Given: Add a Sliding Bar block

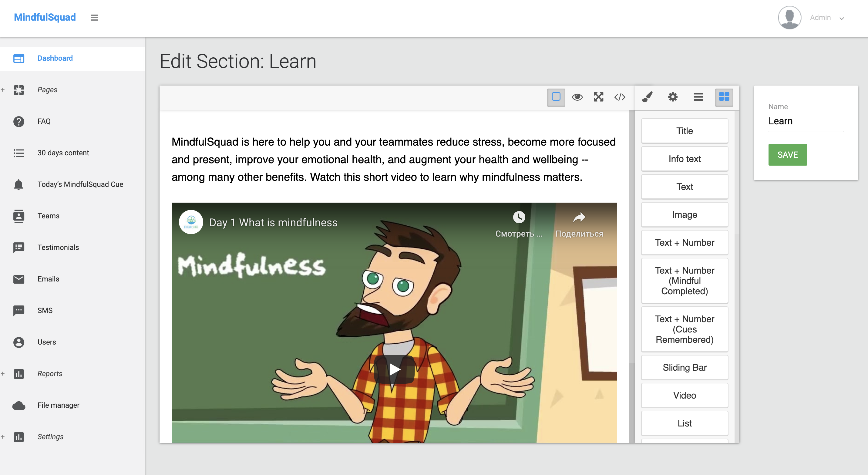Looking at the screenshot, I should 684,368.
